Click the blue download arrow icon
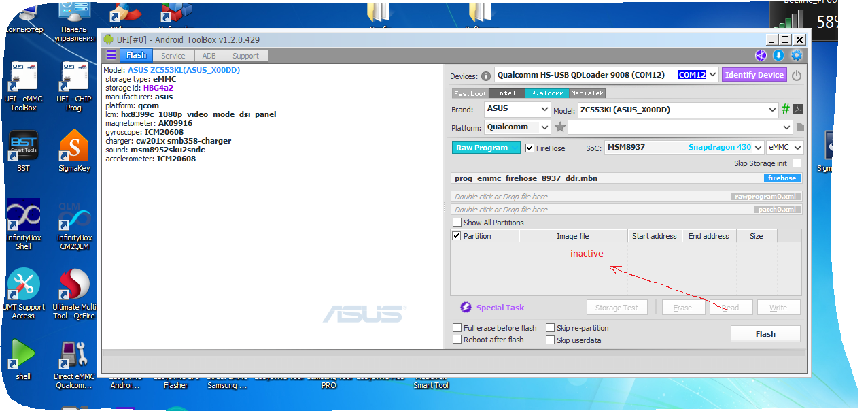The width and height of the screenshot is (868, 411). coord(778,55)
